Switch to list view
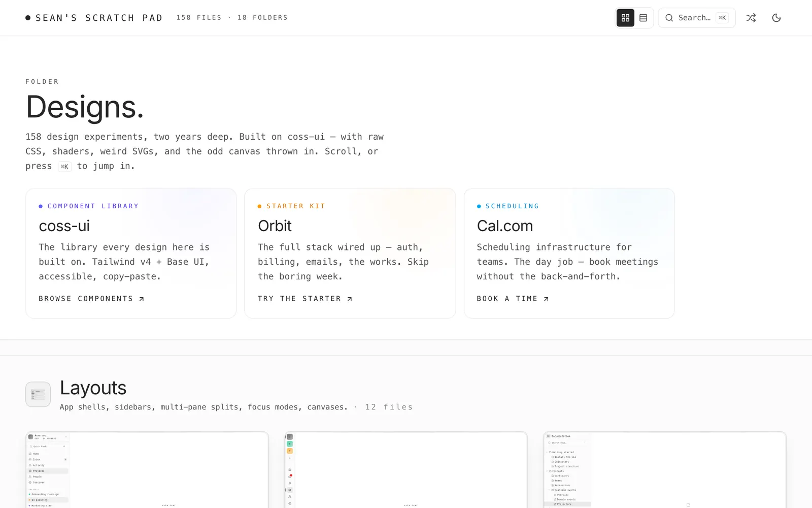812x508 pixels. pyautogui.click(x=644, y=18)
